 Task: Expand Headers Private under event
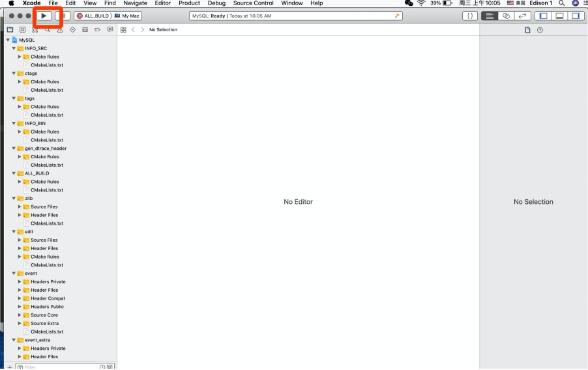coord(20,281)
